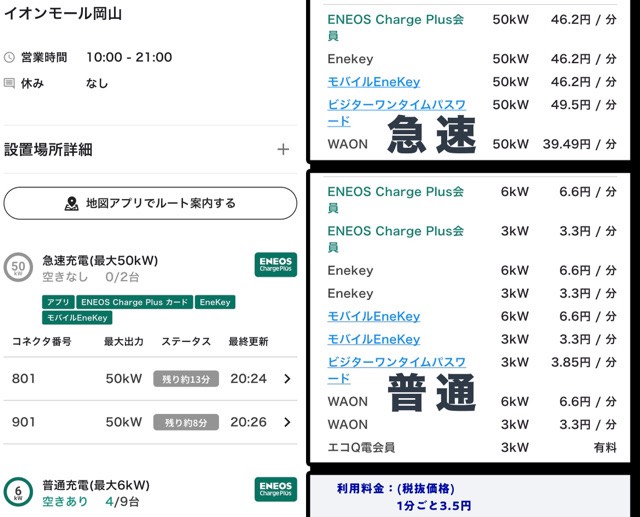This screenshot has width=640, height=517.
Task: Click ENEOS Charge Plus logo beside 急速充電
Action: click(x=275, y=265)
